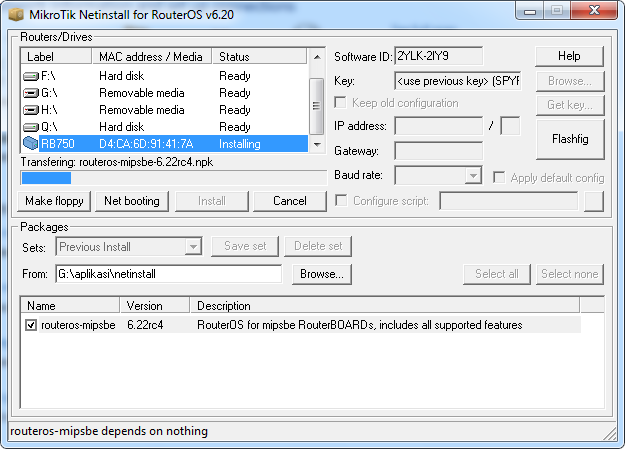625x449 pixels.
Task: Click the Select none button
Action: pos(570,274)
